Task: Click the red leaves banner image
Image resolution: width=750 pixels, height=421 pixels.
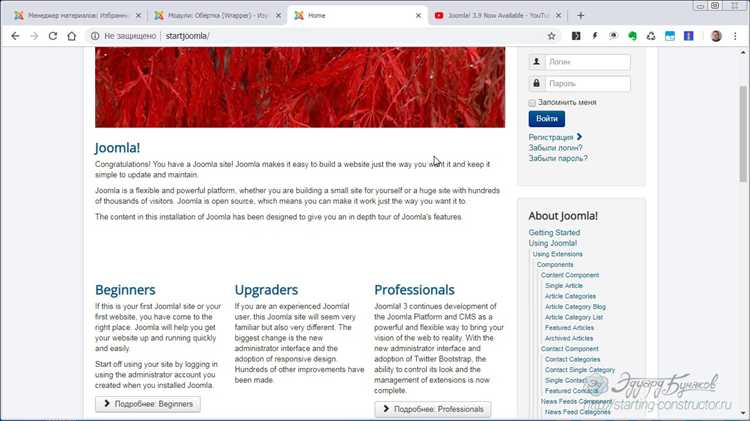Action: (300, 87)
